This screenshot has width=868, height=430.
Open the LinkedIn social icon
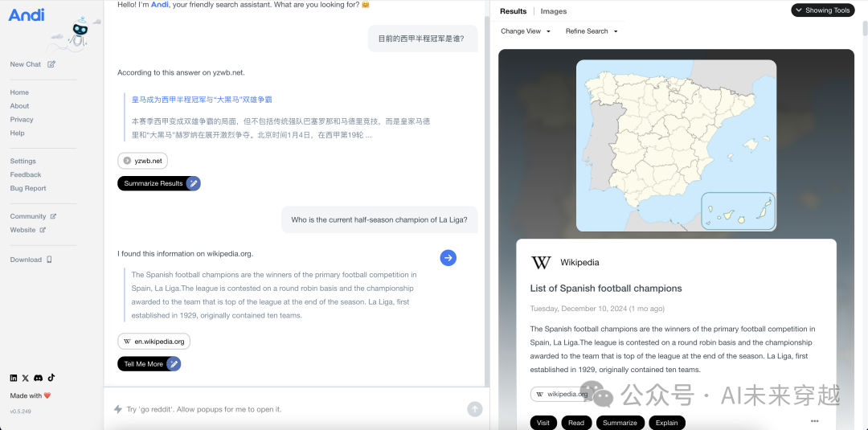coord(14,378)
